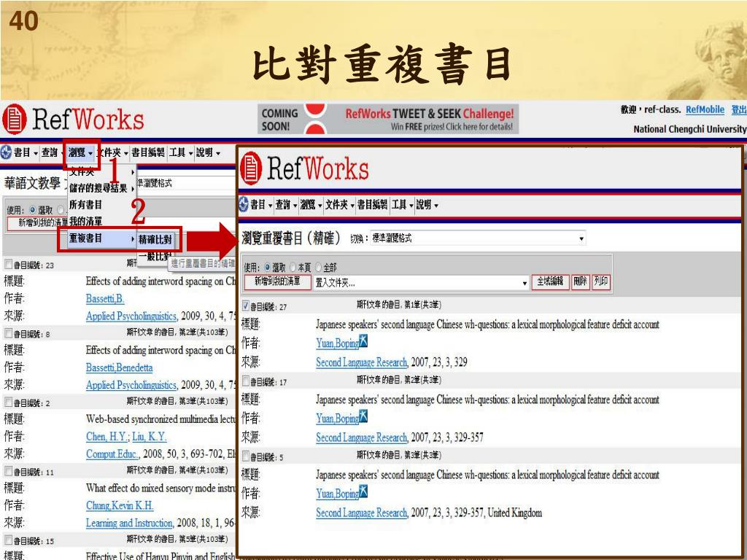747x560 pixels.
Task: Check the 書目編號 8 checkbox in the background list
Action: (x=8, y=333)
